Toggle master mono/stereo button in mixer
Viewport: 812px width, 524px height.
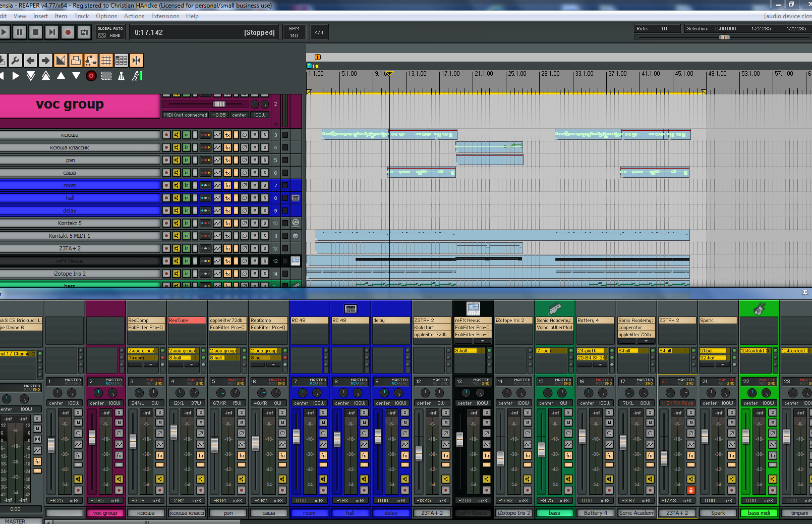(37, 439)
